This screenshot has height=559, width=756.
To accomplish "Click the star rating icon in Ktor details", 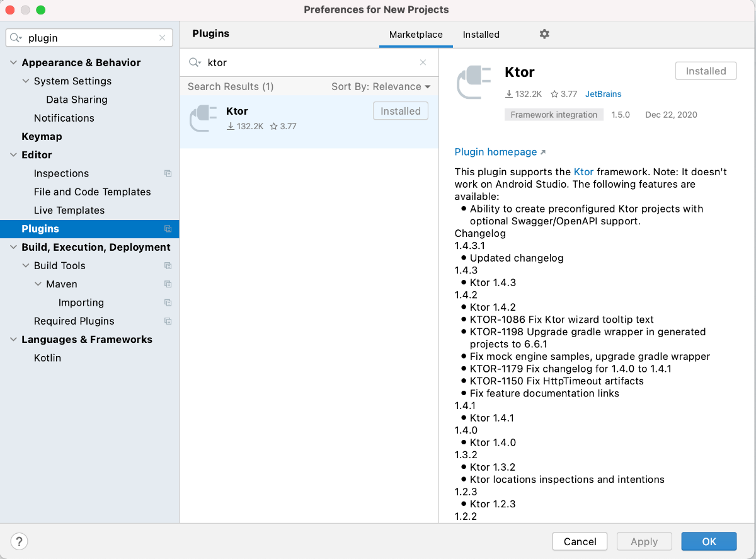I will click(554, 94).
